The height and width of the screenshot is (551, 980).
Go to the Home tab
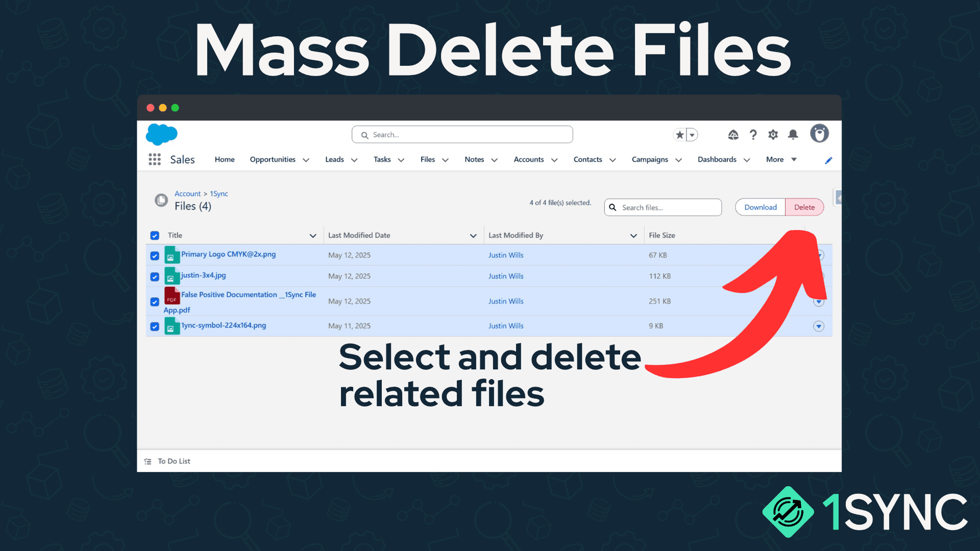[225, 160]
